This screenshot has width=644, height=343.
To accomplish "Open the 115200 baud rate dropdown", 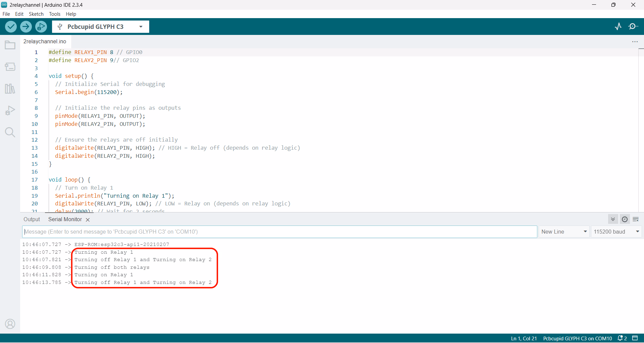I will pos(616,232).
